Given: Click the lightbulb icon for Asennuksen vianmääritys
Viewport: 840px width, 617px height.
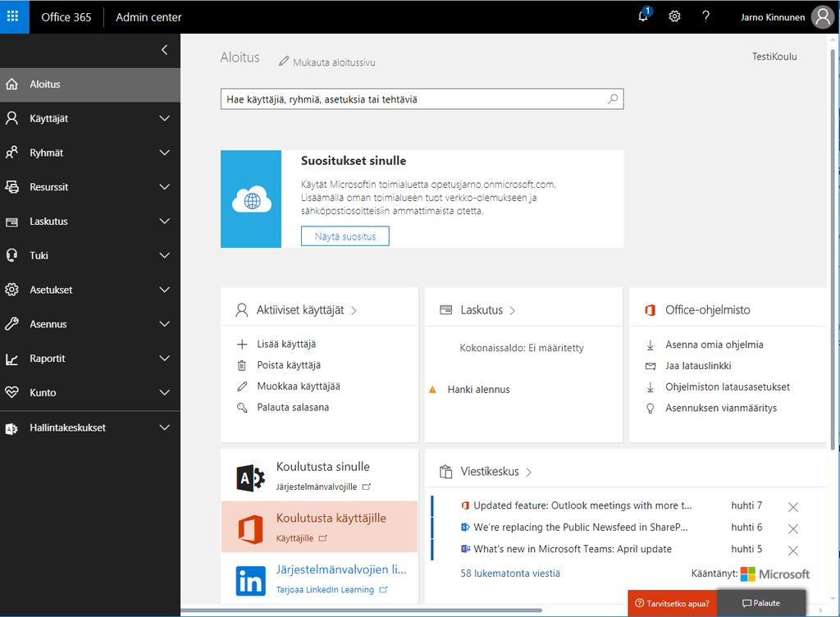Looking at the screenshot, I should tap(651, 409).
